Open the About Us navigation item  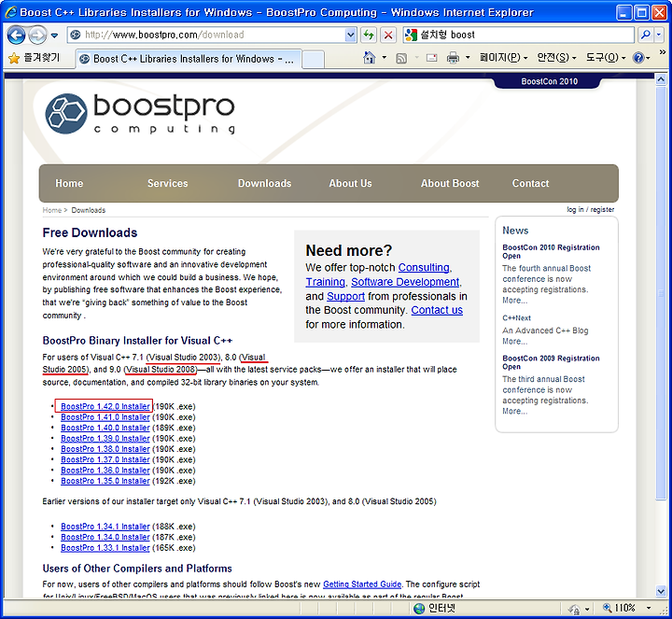(350, 184)
